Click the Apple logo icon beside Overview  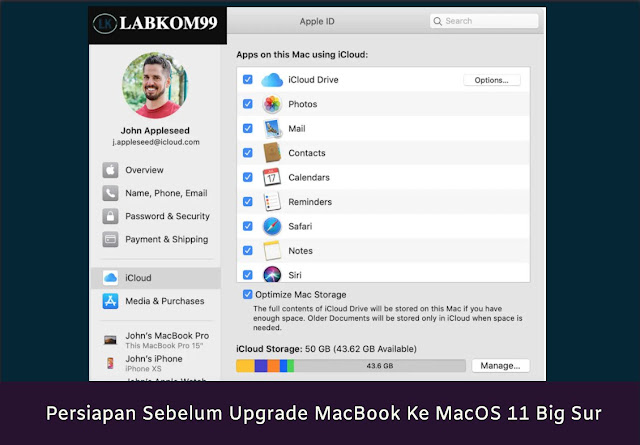tap(110, 170)
